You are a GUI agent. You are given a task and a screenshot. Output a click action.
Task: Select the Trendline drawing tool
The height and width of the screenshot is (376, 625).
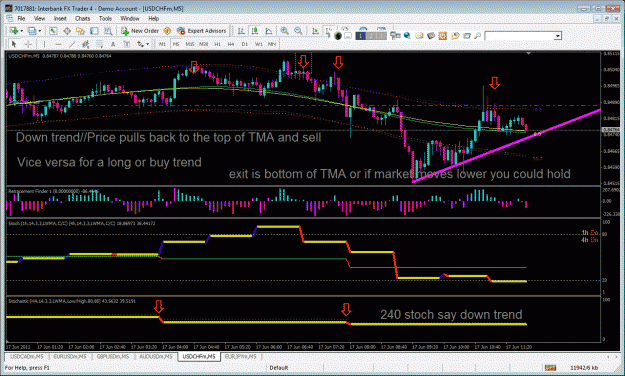[x=72, y=44]
